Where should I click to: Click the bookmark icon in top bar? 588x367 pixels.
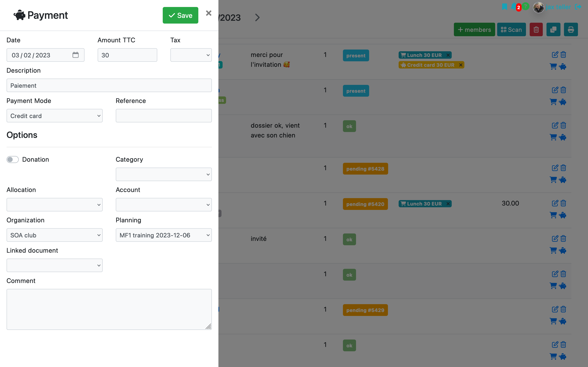point(505,7)
